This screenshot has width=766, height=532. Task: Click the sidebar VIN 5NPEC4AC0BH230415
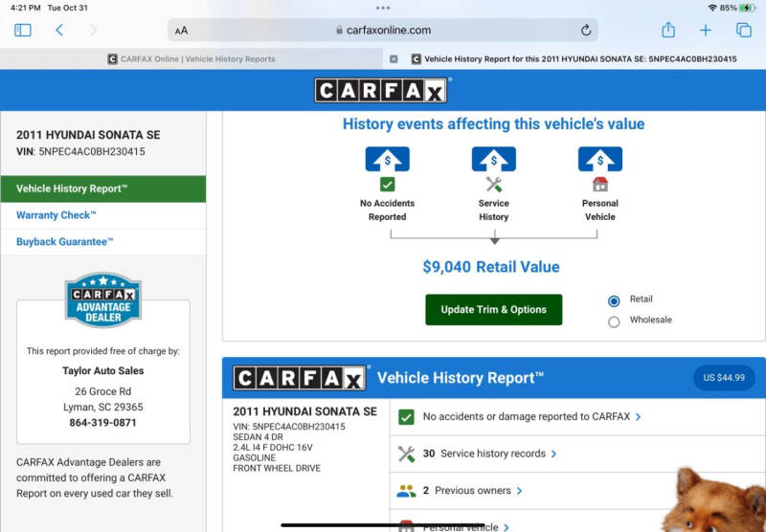(x=80, y=152)
